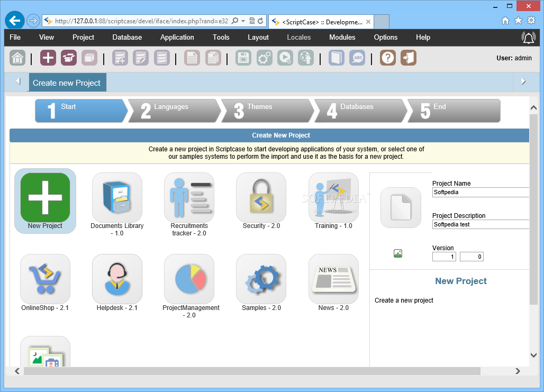Click the Copy Applications double-page icon

tap(213, 58)
